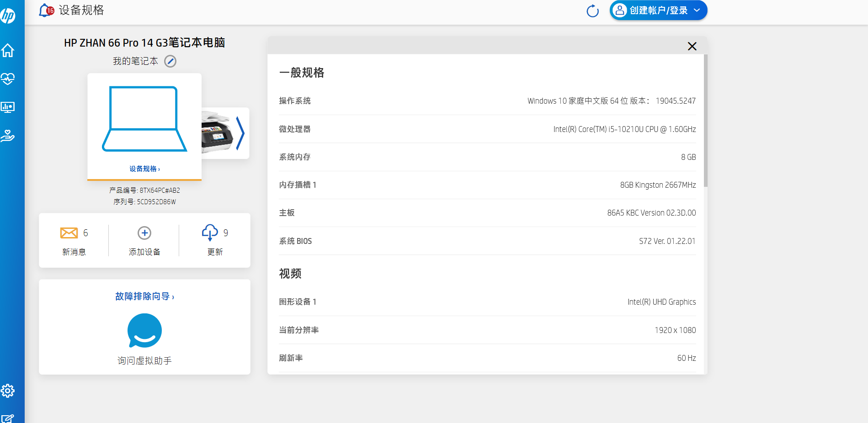This screenshot has width=868, height=423.
Task: Click the 设备规格 page title
Action: click(x=81, y=10)
